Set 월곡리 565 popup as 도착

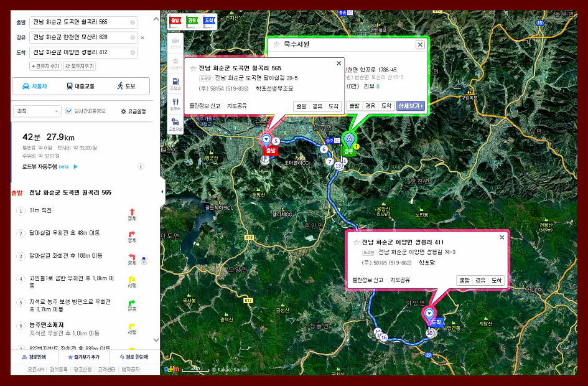pyautogui.click(x=334, y=106)
